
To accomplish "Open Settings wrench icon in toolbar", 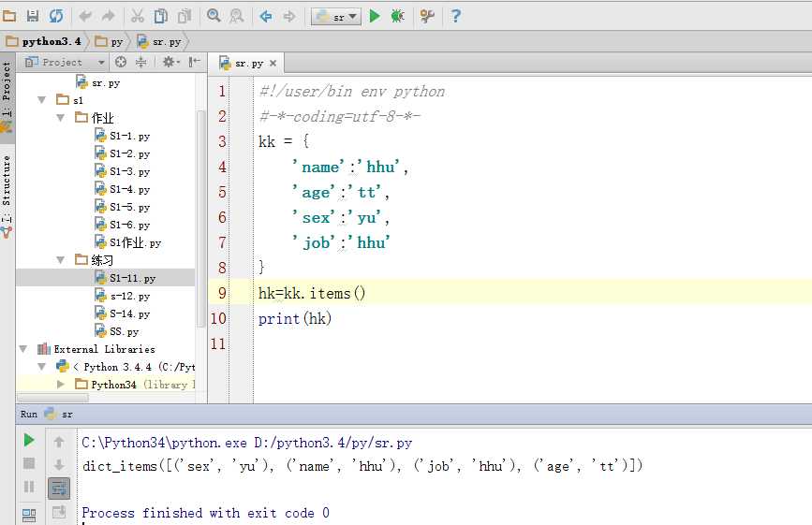I will [427, 17].
